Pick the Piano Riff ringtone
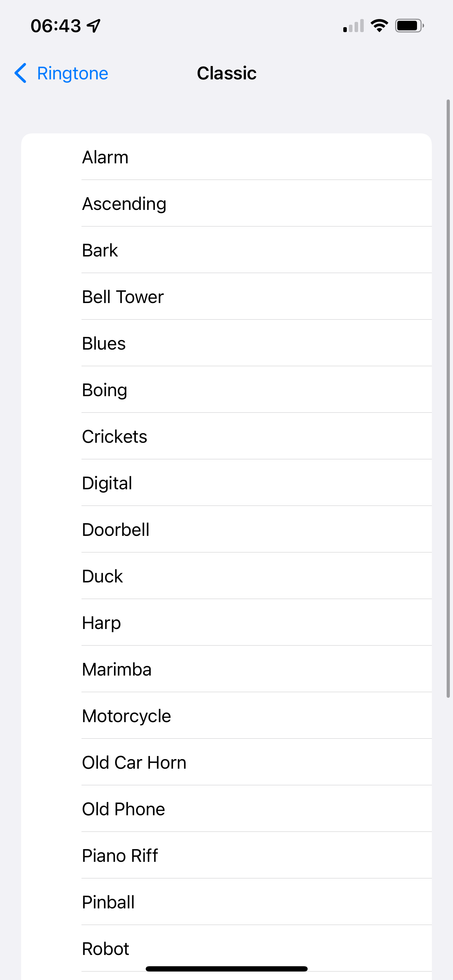Viewport: 453px width, 980px height. [226, 855]
